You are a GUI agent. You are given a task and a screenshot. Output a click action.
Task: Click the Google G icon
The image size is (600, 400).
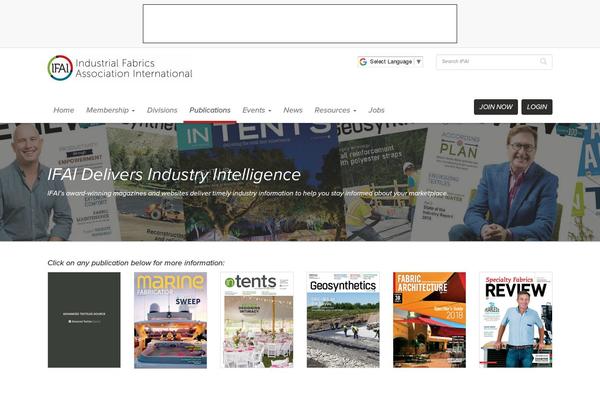[363, 62]
